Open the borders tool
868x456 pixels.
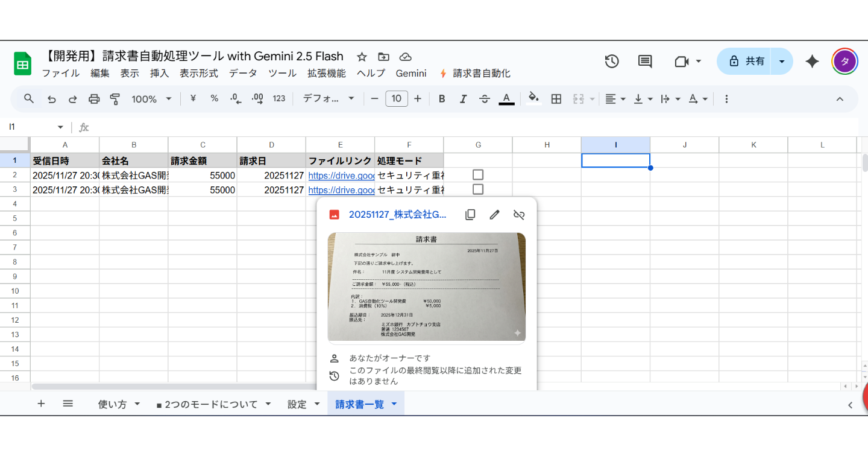tap(555, 98)
